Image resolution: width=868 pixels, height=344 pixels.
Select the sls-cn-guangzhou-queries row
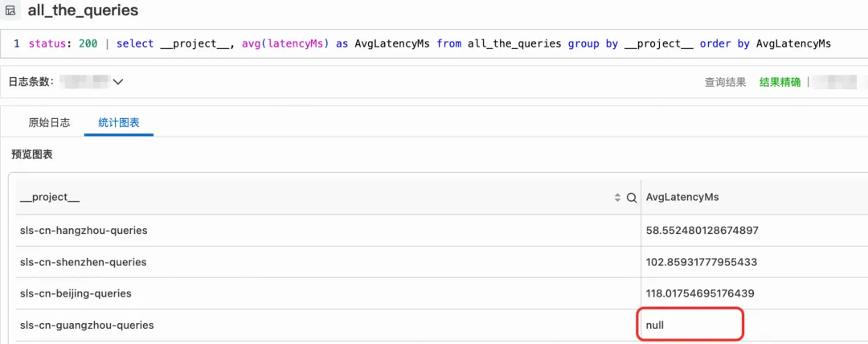click(x=87, y=326)
